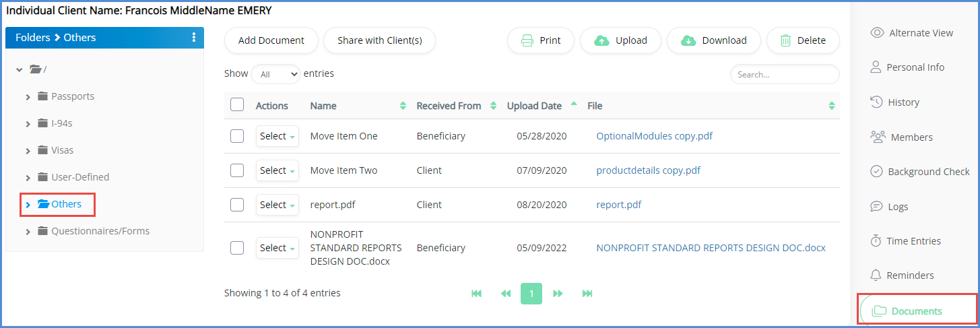The image size is (980, 328).
Task: Open History via its clock icon
Action: (x=876, y=102)
